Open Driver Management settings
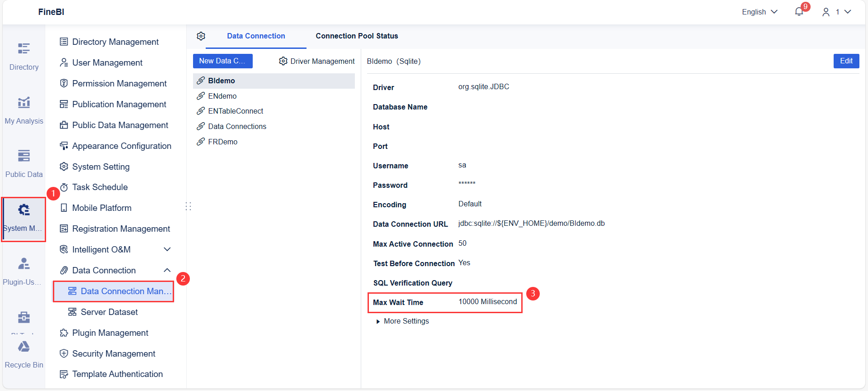This screenshot has height=391, width=868. pos(317,61)
